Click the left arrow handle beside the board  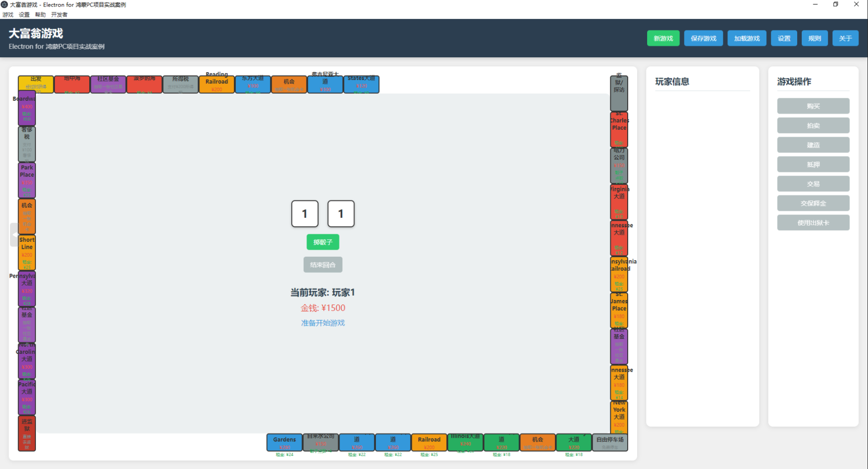point(14,235)
